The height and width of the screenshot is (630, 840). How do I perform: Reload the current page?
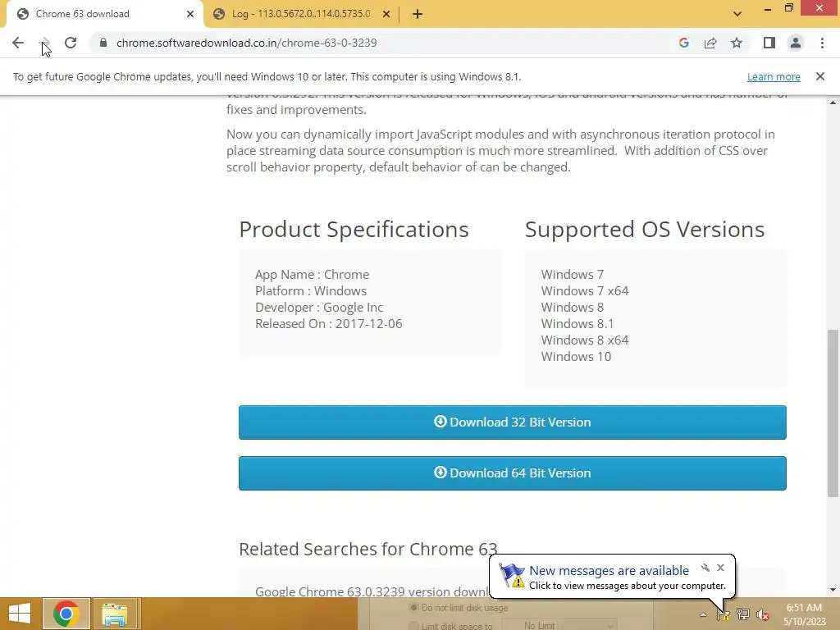71,43
